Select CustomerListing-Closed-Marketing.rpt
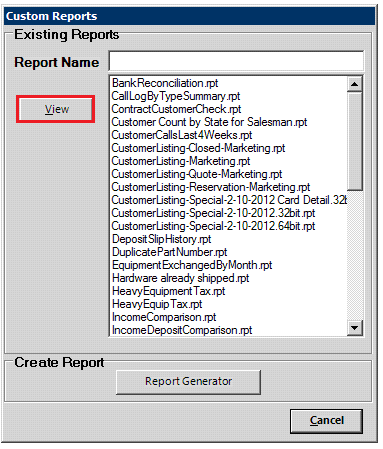 click(x=198, y=148)
